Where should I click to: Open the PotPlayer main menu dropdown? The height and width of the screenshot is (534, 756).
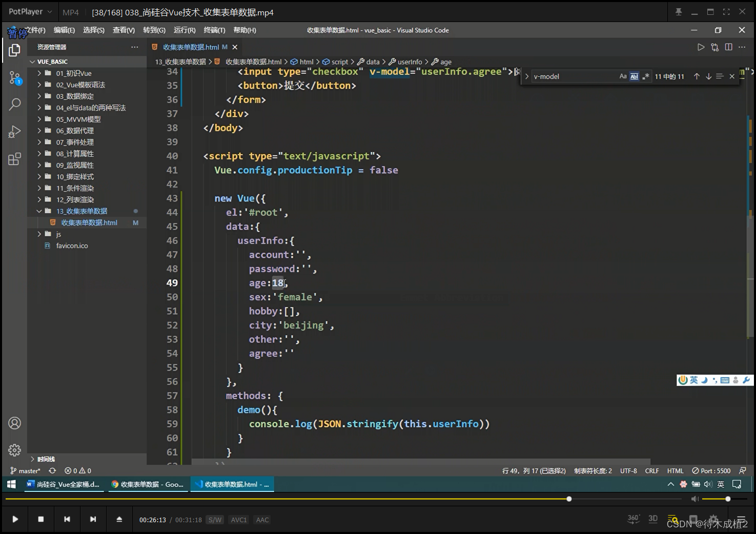[30, 12]
